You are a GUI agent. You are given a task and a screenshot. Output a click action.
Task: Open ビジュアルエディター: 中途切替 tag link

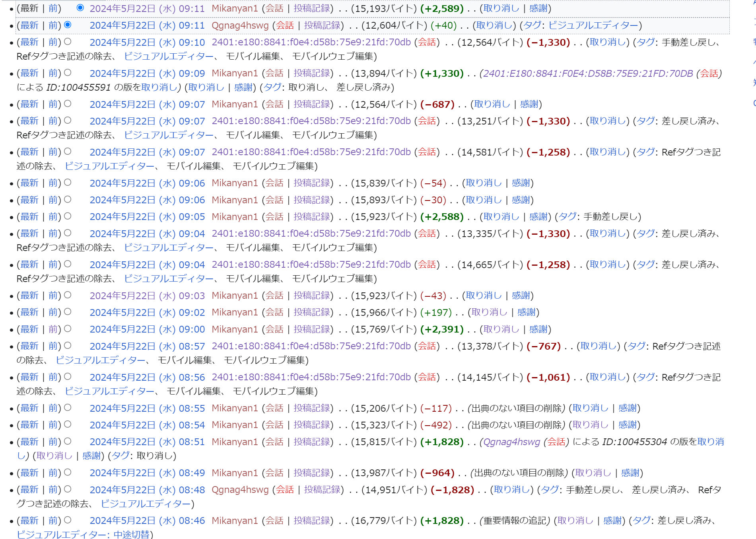click(83, 535)
